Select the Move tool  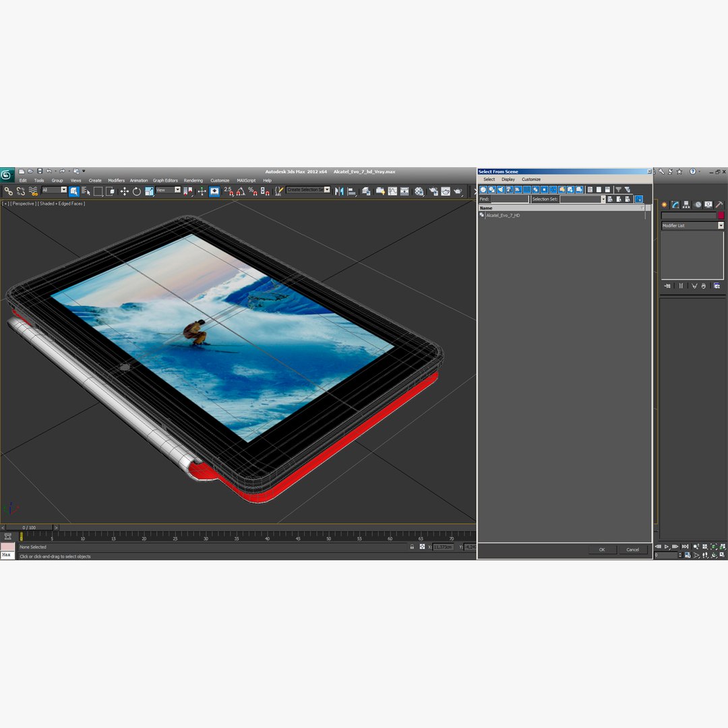click(x=125, y=191)
